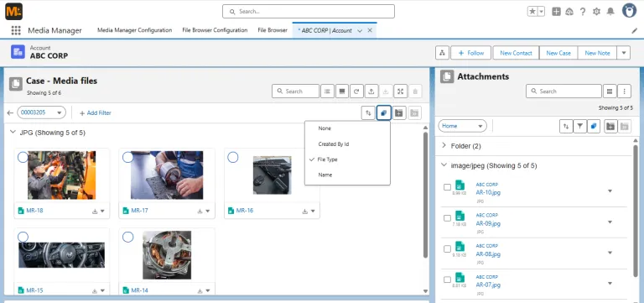The width and height of the screenshot is (644, 303).
Task: Upload a file to Case Media files
Action: pyautogui.click(x=371, y=91)
